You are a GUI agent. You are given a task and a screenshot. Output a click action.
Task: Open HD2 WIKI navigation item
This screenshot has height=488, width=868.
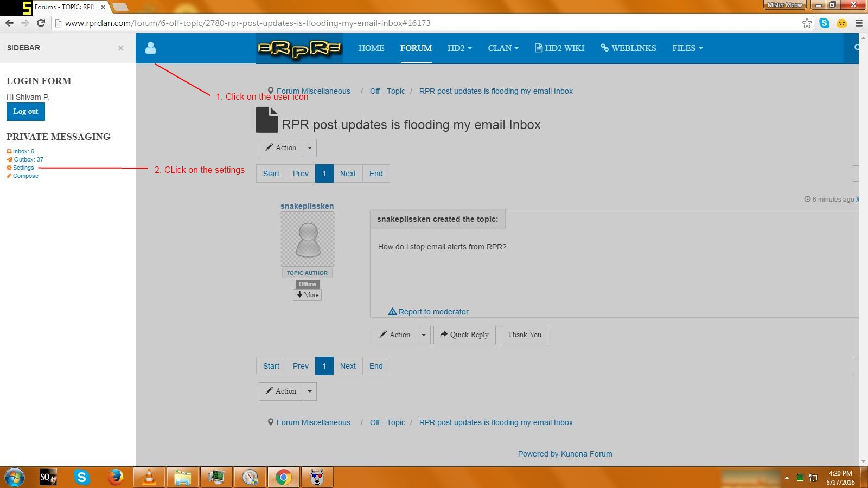(x=559, y=48)
